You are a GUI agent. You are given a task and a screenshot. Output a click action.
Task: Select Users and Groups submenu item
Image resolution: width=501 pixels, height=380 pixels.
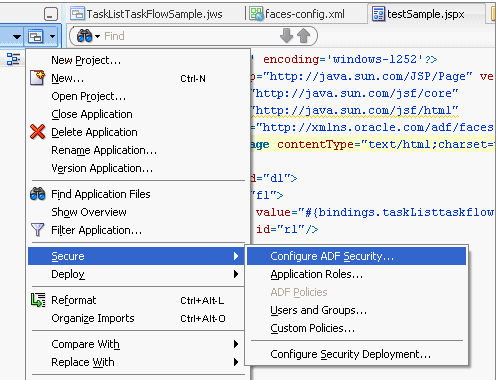point(356,310)
